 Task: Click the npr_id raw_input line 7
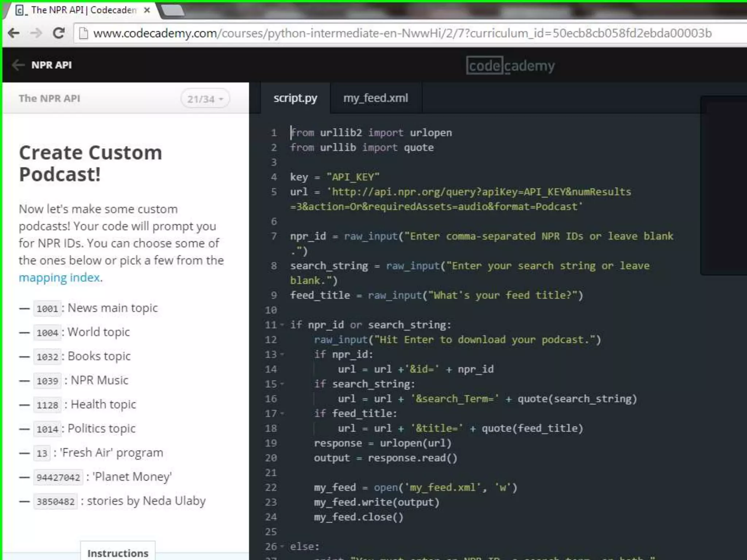click(x=481, y=244)
